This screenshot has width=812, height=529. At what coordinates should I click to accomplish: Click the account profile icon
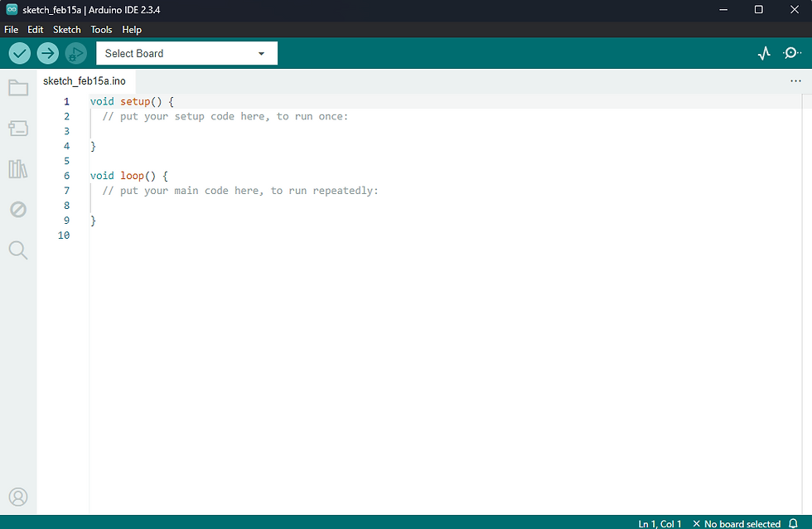[x=18, y=497]
